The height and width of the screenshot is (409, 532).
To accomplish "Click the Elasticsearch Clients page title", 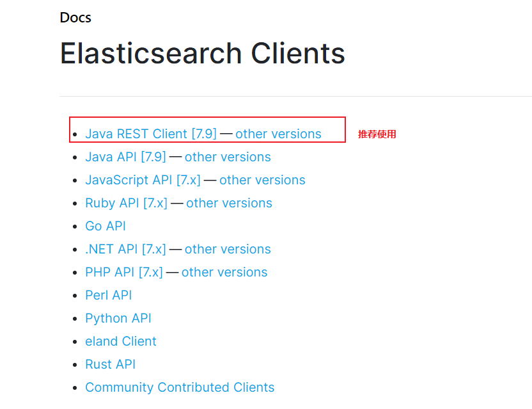I will click(x=203, y=53).
